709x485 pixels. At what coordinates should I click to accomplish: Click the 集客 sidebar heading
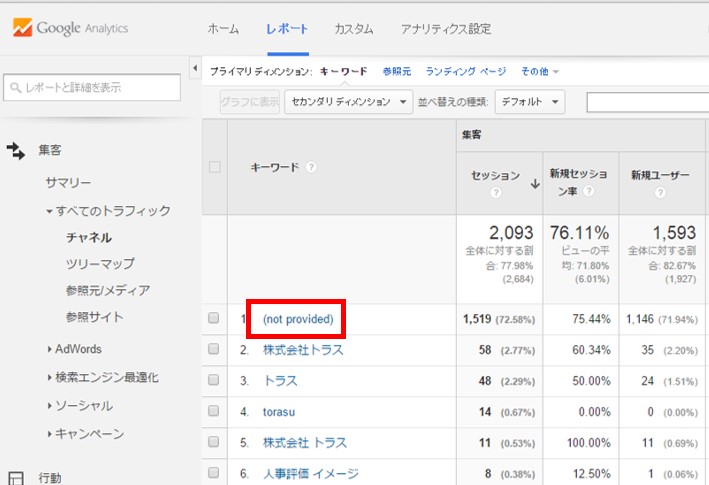click(x=50, y=150)
